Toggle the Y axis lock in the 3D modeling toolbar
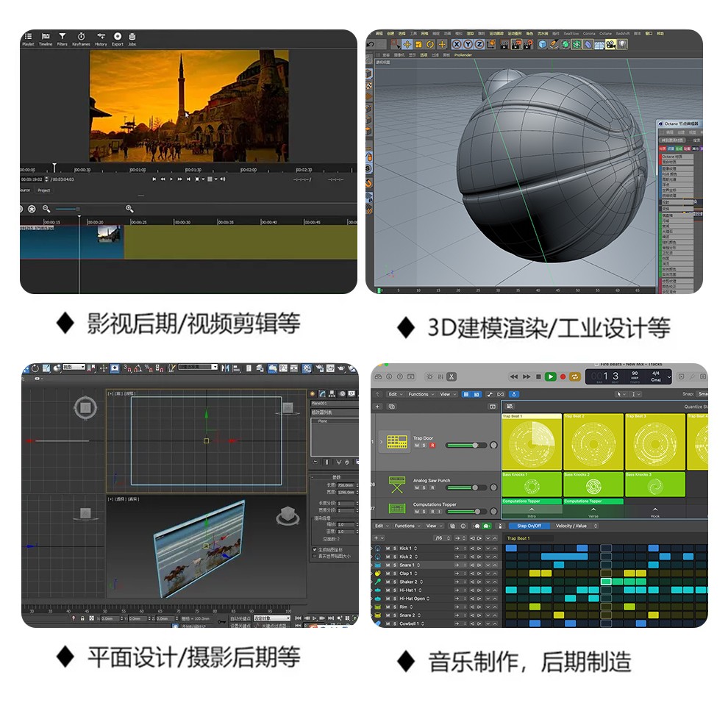This screenshot has height=722, width=728. pos(468,44)
